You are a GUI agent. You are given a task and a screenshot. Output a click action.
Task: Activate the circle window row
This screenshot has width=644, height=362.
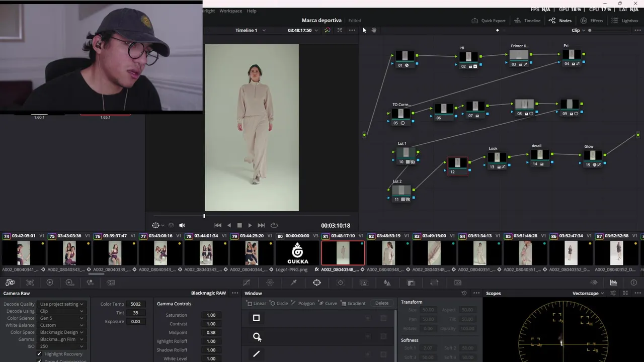click(x=319, y=336)
